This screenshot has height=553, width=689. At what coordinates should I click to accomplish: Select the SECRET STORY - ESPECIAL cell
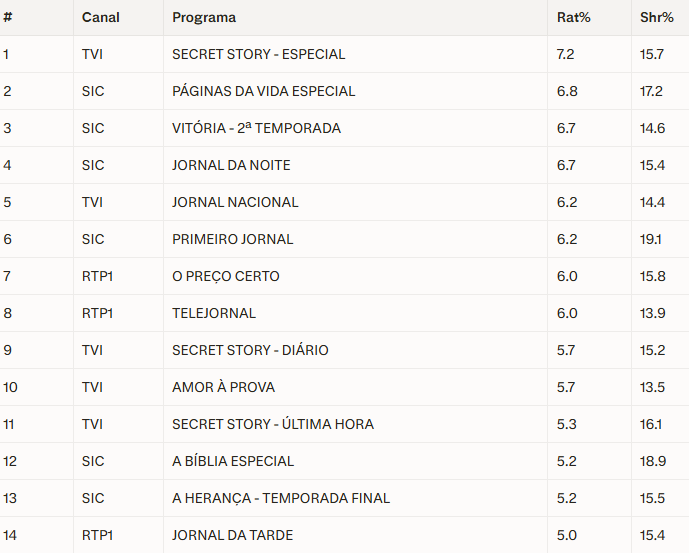point(258,54)
